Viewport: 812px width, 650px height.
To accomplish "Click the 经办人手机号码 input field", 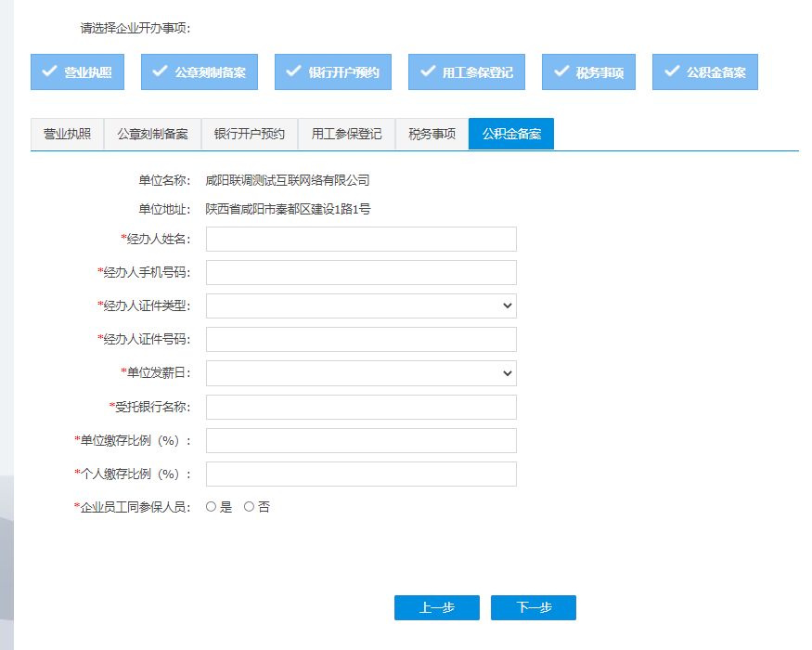I will (361, 272).
